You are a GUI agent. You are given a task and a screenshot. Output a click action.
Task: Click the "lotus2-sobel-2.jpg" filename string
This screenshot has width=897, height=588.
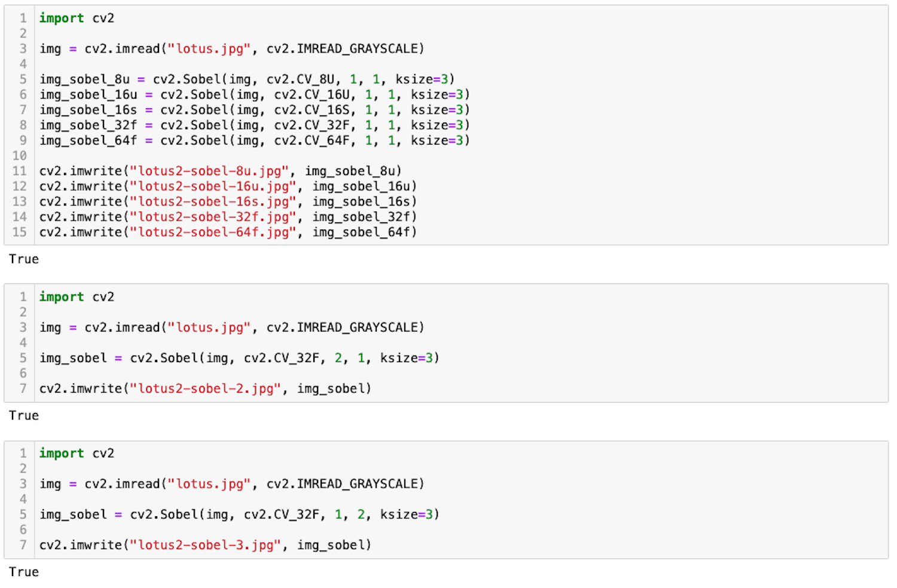(206, 388)
